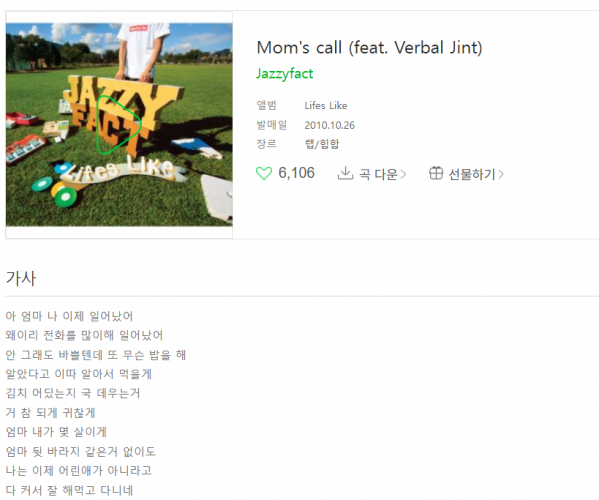The height and width of the screenshot is (500, 599).
Task: Click the 6,106 like count
Action: (296, 173)
